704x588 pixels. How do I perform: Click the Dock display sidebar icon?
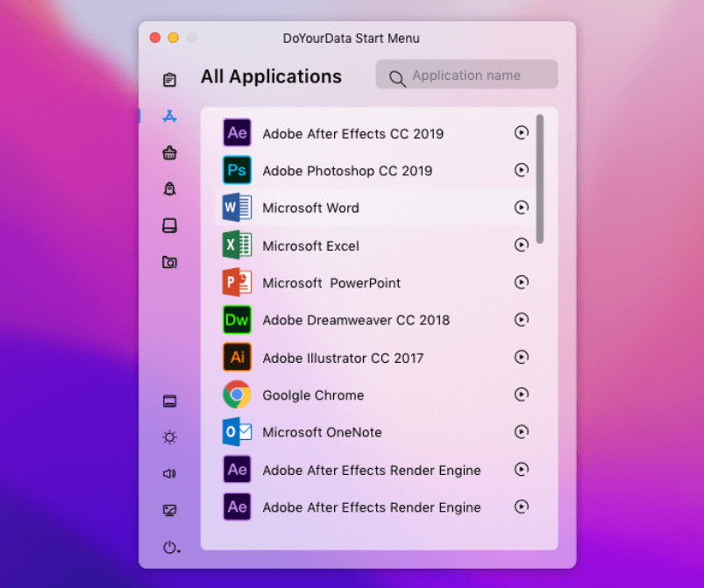tap(169, 400)
